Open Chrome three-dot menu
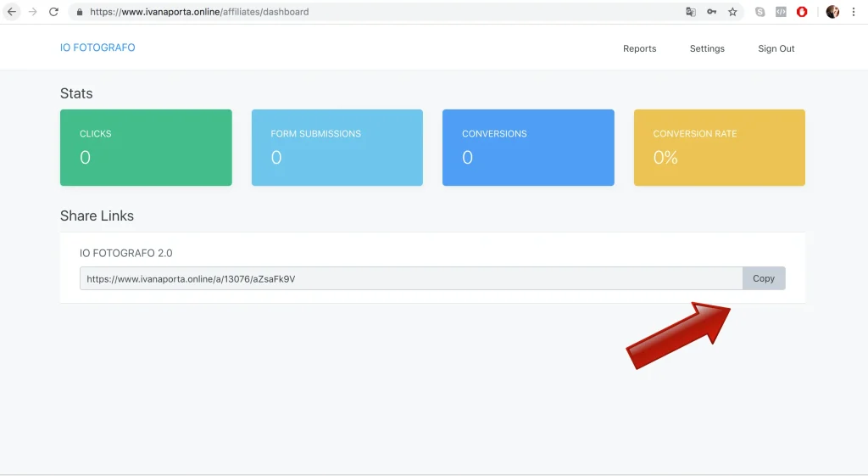 pyautogui.click(x=854, y=12)
